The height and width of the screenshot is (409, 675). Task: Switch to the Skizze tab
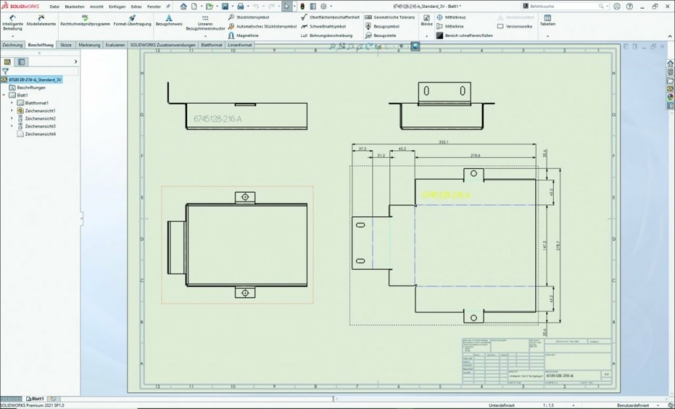(x=66, y=45)
